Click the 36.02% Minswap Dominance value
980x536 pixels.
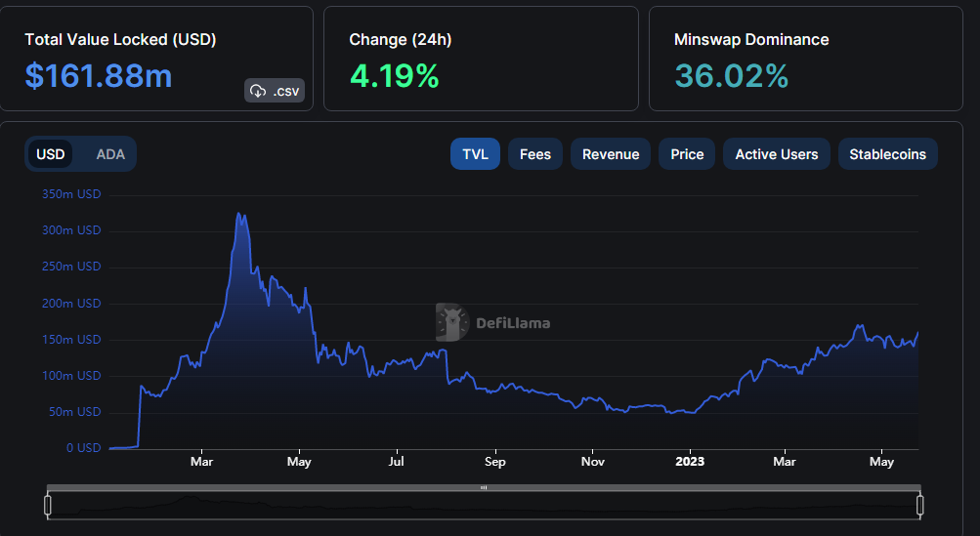(x=731, y=76)
